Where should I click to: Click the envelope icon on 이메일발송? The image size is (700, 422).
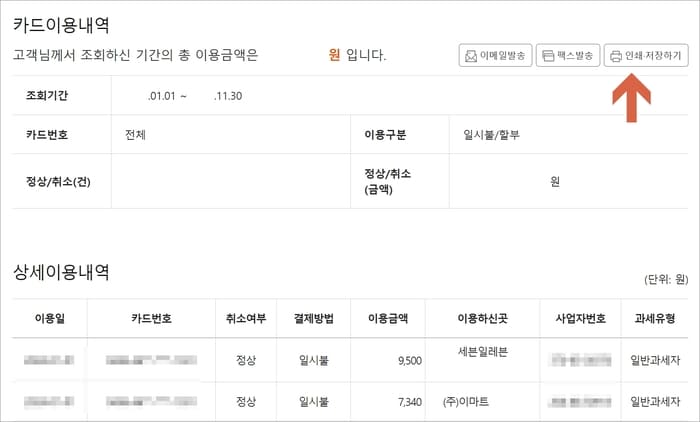click(471, 56)
